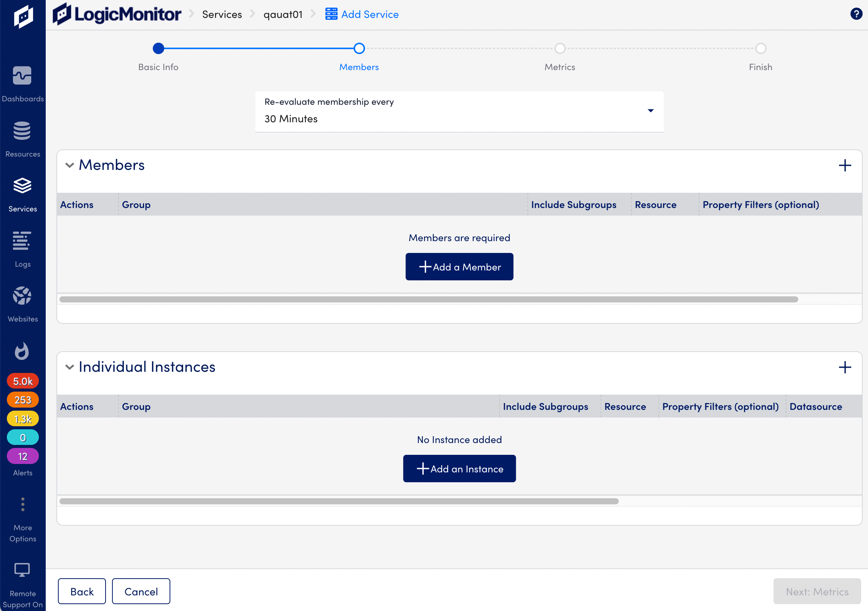This screenshot has width=868, height=611.
Task: Collapse the Members section chevron
Action: pyautogui.click(x=69, y=165)
